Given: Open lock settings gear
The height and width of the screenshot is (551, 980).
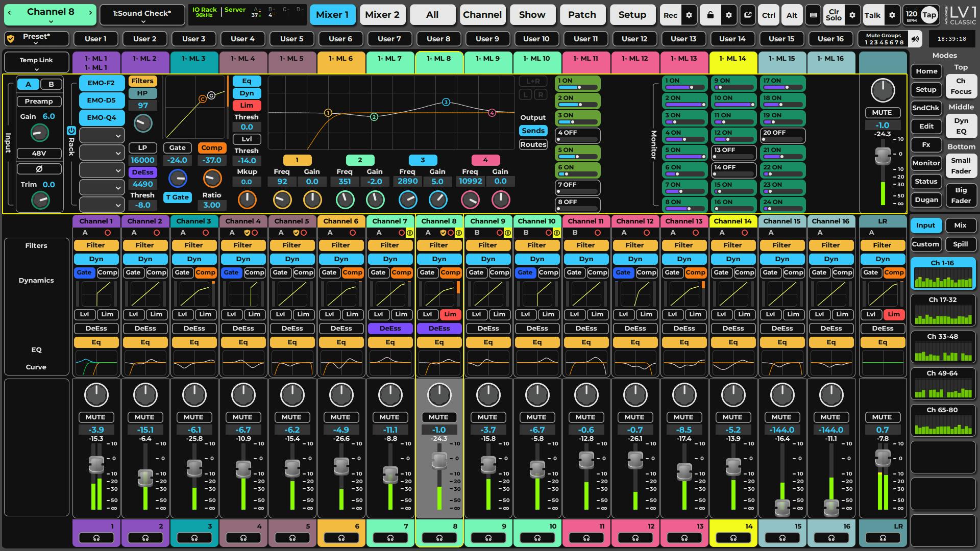Looking at the screenshot, I should (x=729, y=15).
